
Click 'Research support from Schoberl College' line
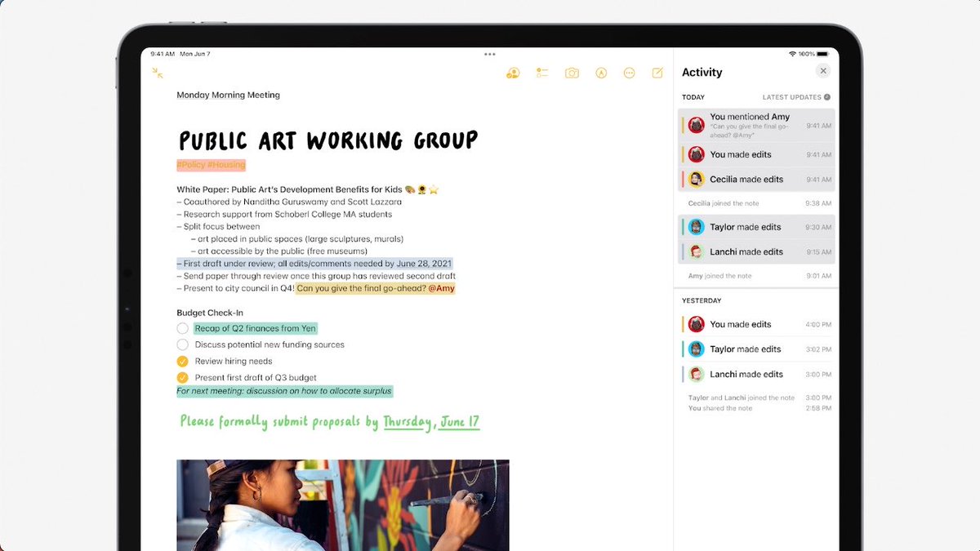[x=284, y=214]
